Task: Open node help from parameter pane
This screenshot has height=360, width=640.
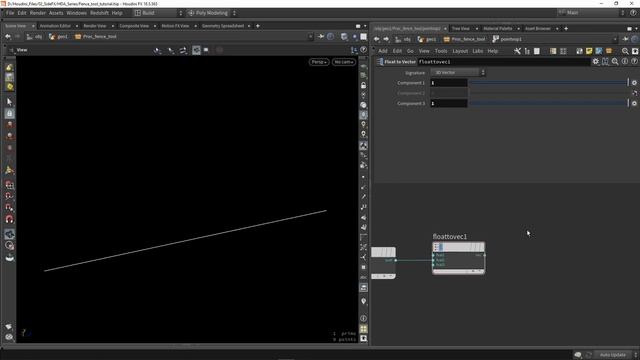Action: coord(634,62)
